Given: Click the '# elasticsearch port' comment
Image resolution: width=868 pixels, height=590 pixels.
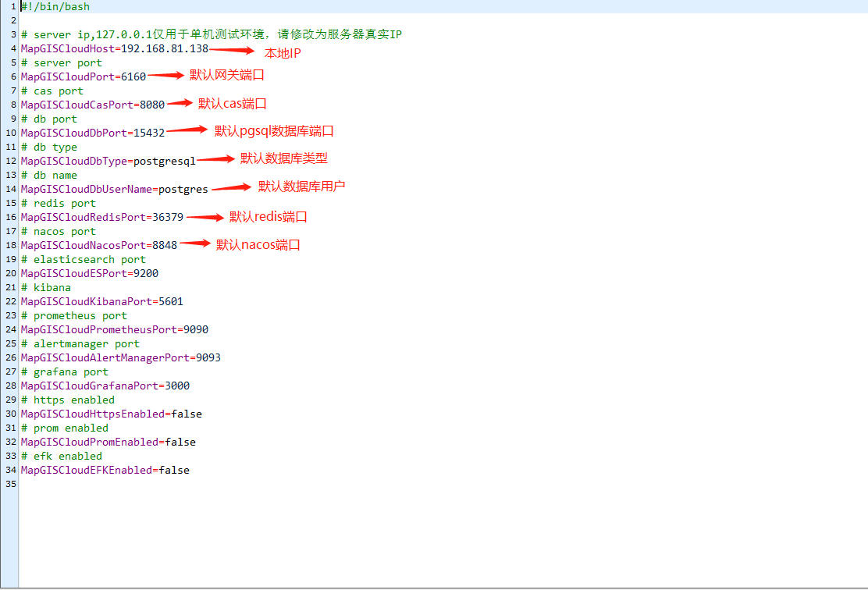Looking at the screenshot, I should pos(84,260).
